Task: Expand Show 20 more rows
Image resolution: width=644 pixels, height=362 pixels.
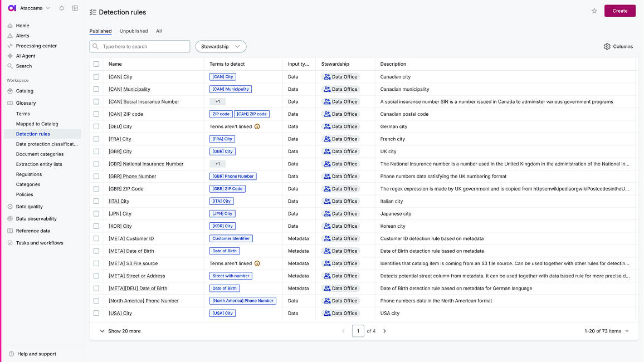Action: (120, 331)
